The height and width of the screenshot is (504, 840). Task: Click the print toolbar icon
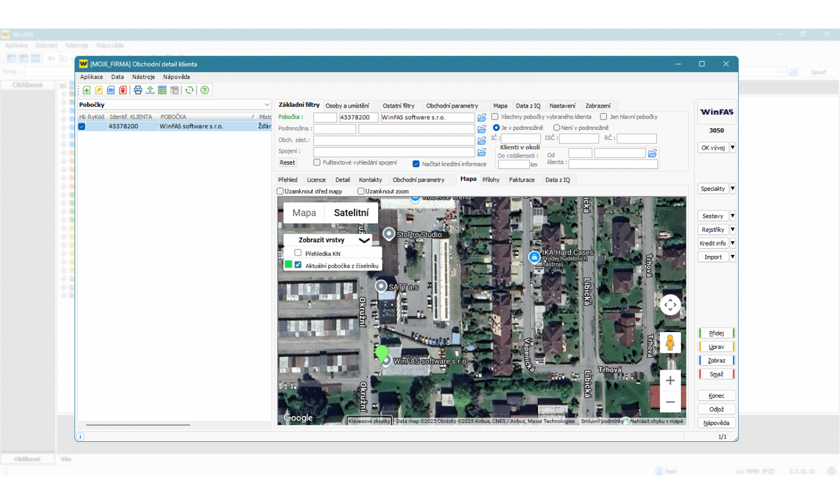point(138,90)
